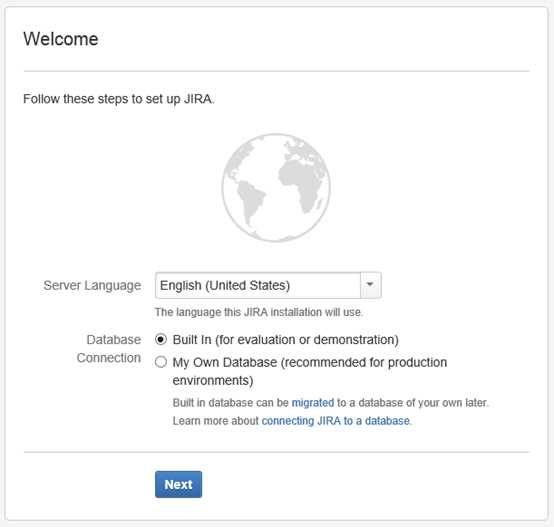The image size is (554, 527).
Task: Click the 'Follow these steps to set up JIRA' text
Action: coord(119,99)
